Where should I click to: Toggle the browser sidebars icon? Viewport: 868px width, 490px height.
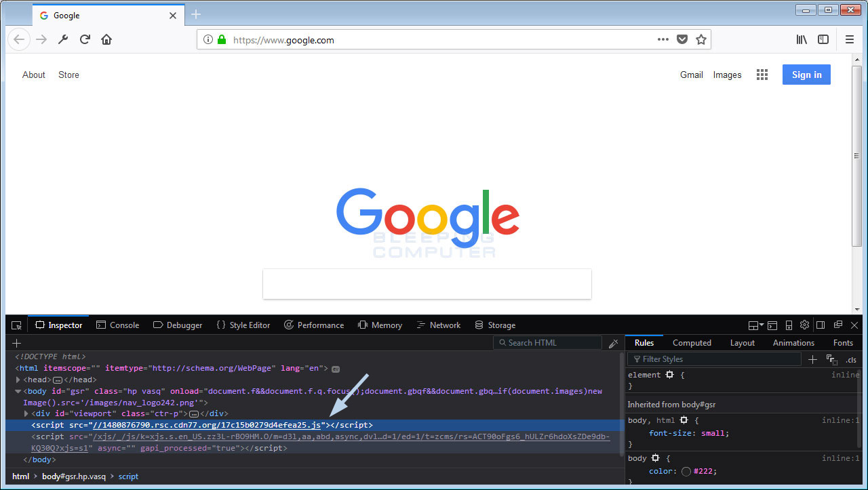tap(823, 39)
